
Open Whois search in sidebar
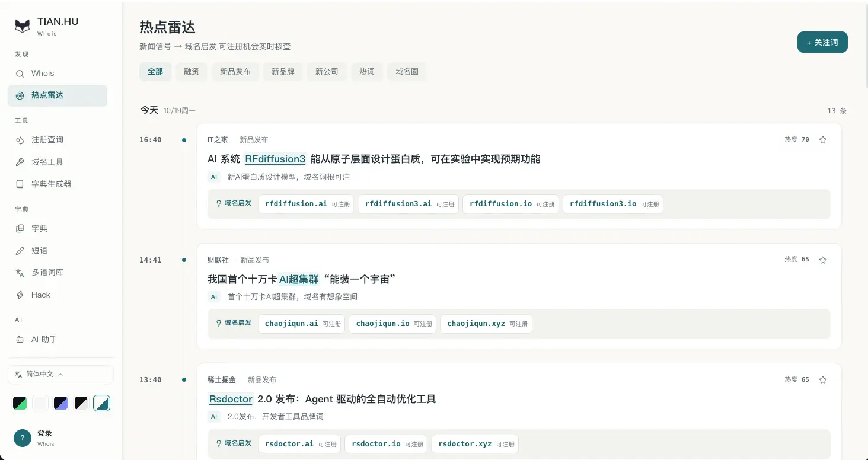click(x=58, y=73)
